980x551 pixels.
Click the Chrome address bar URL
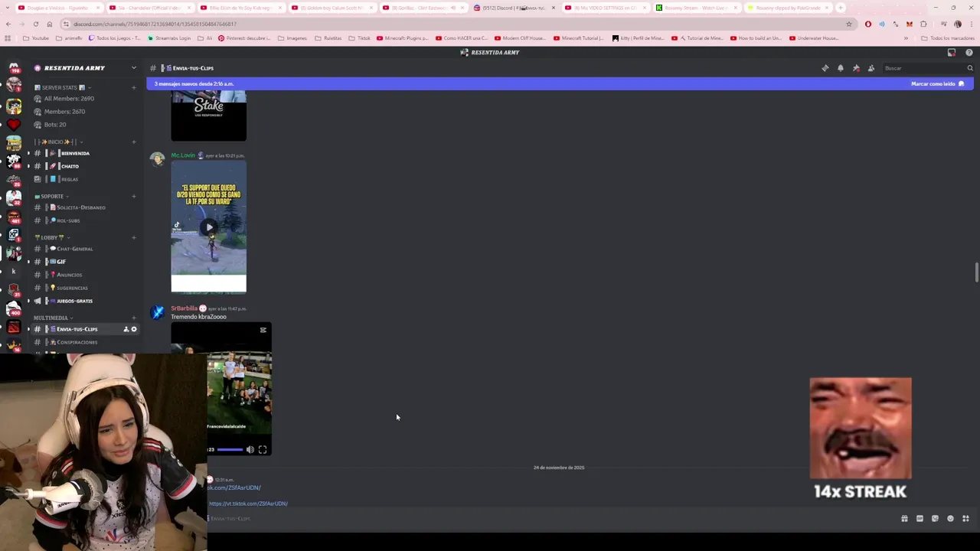pos(155,24)
